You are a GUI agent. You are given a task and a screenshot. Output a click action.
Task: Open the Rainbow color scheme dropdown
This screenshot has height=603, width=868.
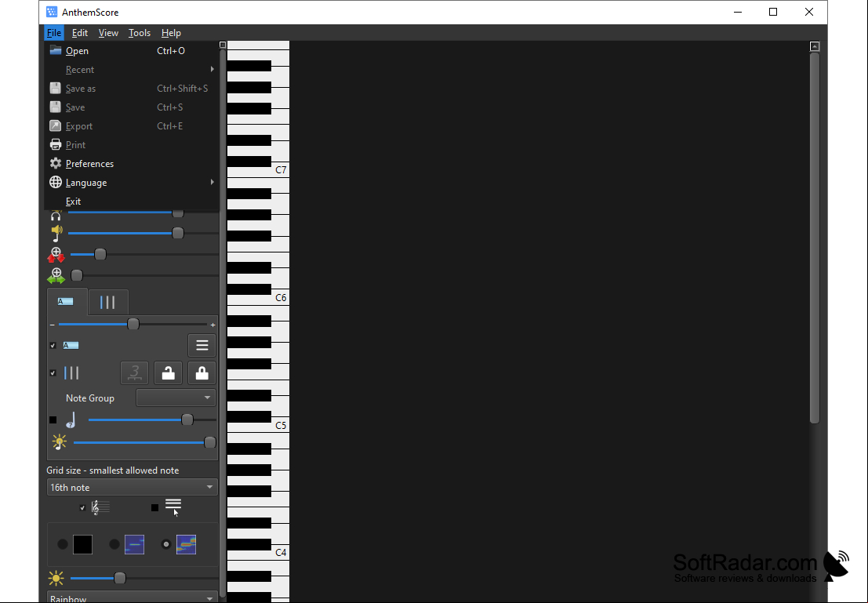click(133, 598)
